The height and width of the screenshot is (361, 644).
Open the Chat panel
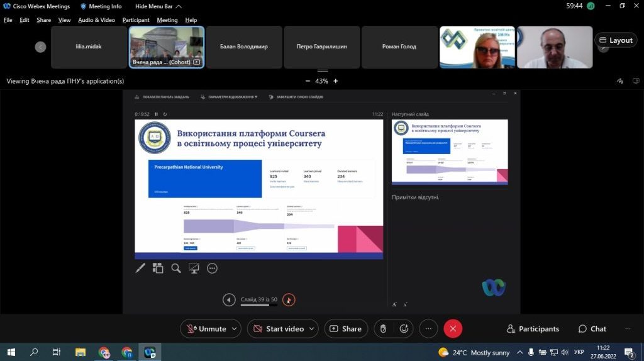592,329
